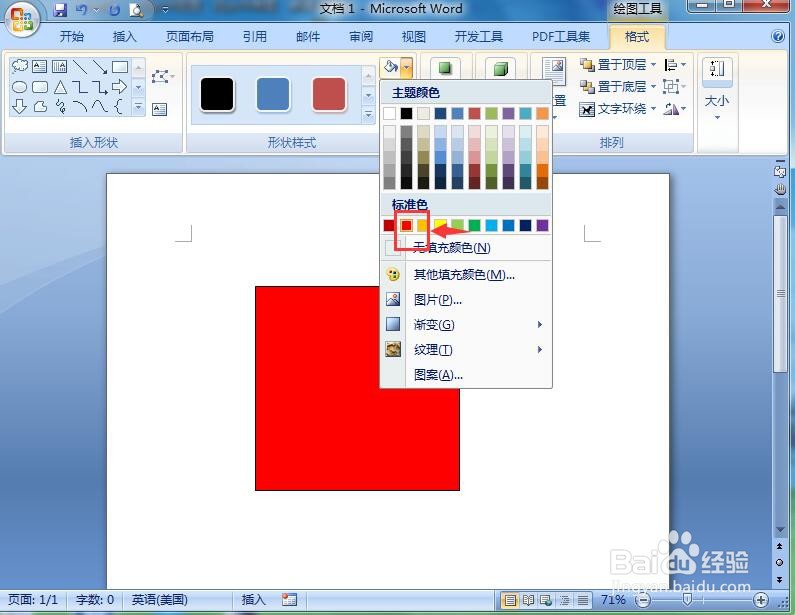Apply the black shape style thumbnail

(217, 94)
